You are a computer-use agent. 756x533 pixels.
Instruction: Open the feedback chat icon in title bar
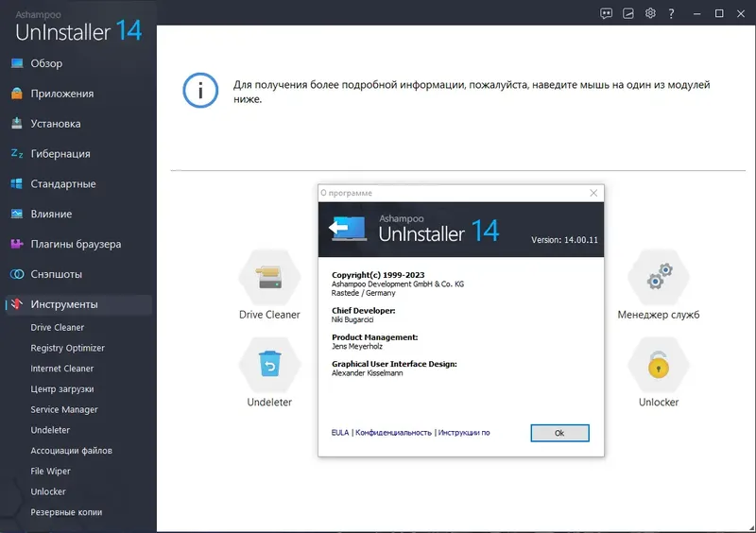tap(606, 13)
